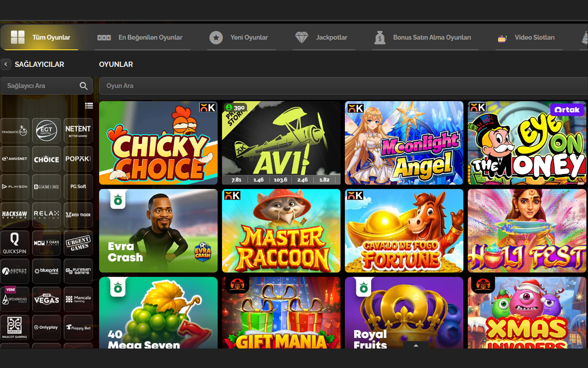Open the Master Raccoon game thumbnail
Screen dimensions: 588x368
click(281, 231)
